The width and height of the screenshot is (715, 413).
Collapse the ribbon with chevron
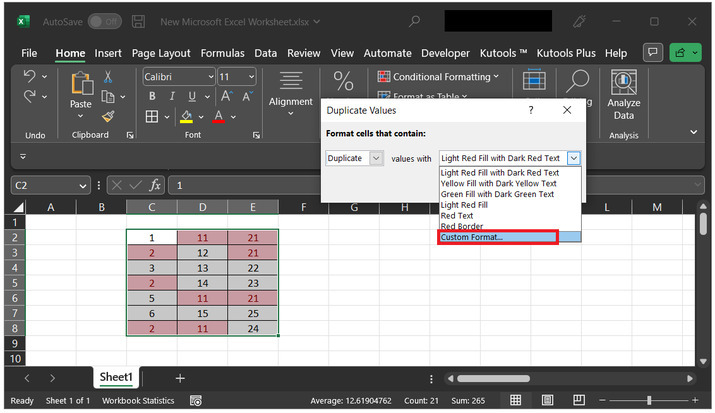[x=693, y=132]
